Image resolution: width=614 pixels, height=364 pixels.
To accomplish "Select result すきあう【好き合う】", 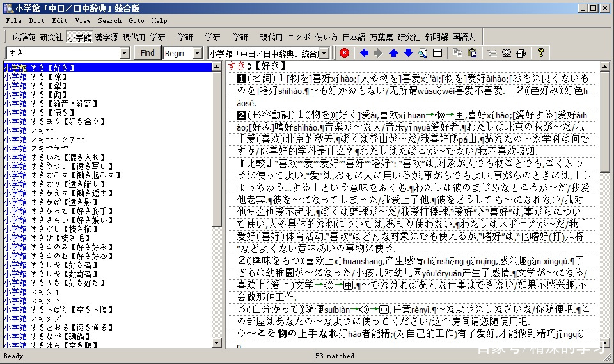I will tap(55, 122).
